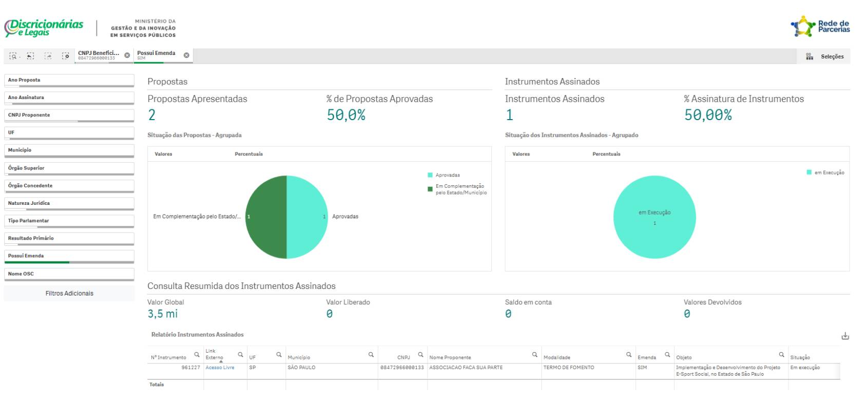Clear all selections icon
Image resolution: width=868 pixels, height=406 pixels.
65,56
